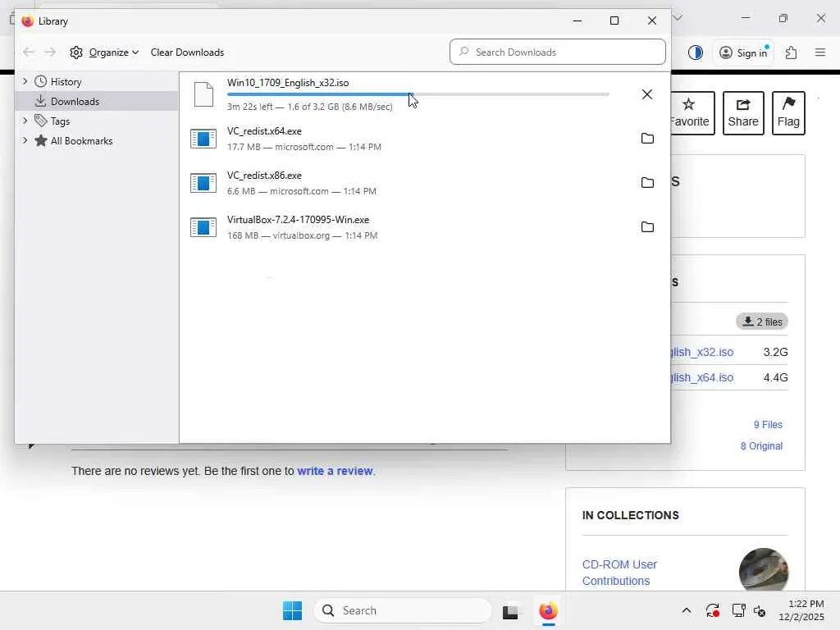The width and height of the screenshot is (840, 630).
Task: Select Tags in the sidebar
Action: [x=60, y=121]
